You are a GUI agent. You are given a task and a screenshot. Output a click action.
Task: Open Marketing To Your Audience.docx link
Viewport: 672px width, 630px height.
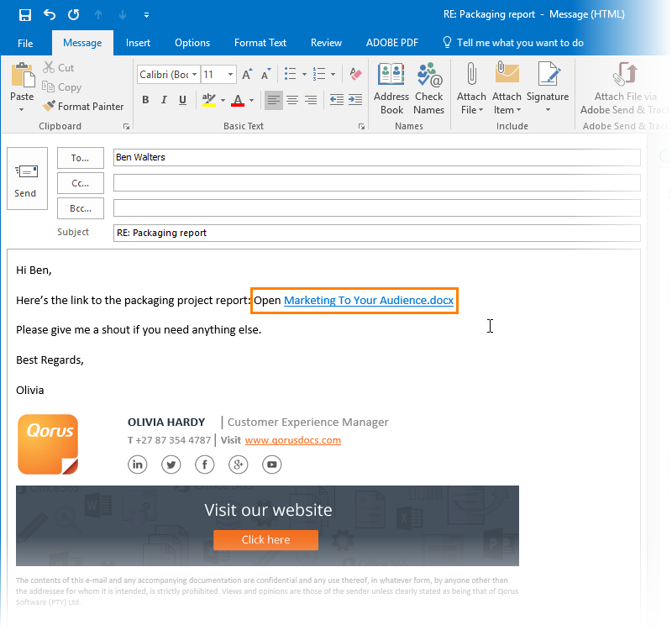coord(369,301)
